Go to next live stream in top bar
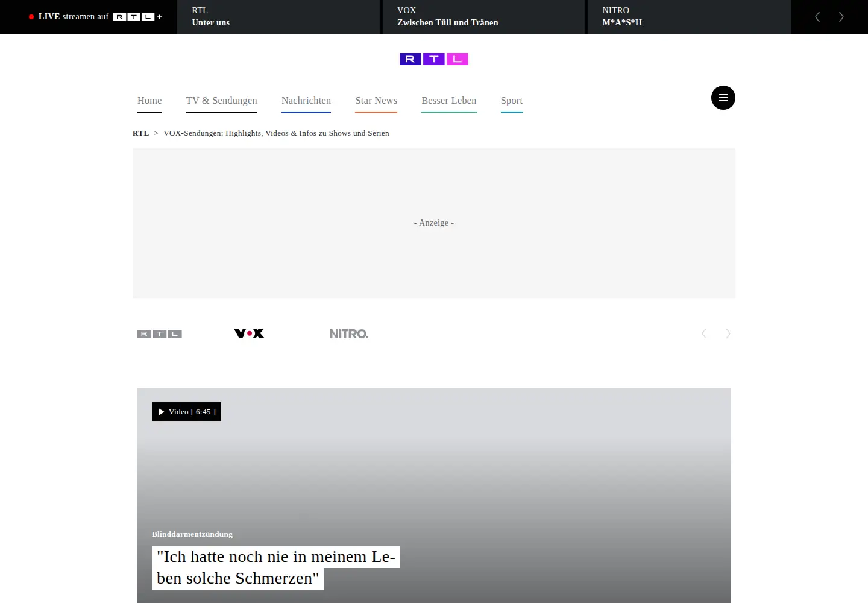Viewport: 868px width, 603px height. [x=841, y=17]
